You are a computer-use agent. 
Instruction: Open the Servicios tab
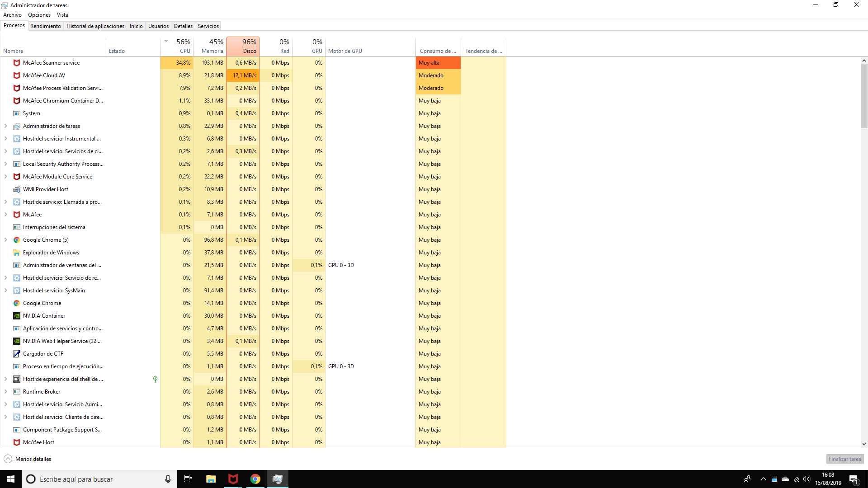pyautogui.click(x=208, y=26)
